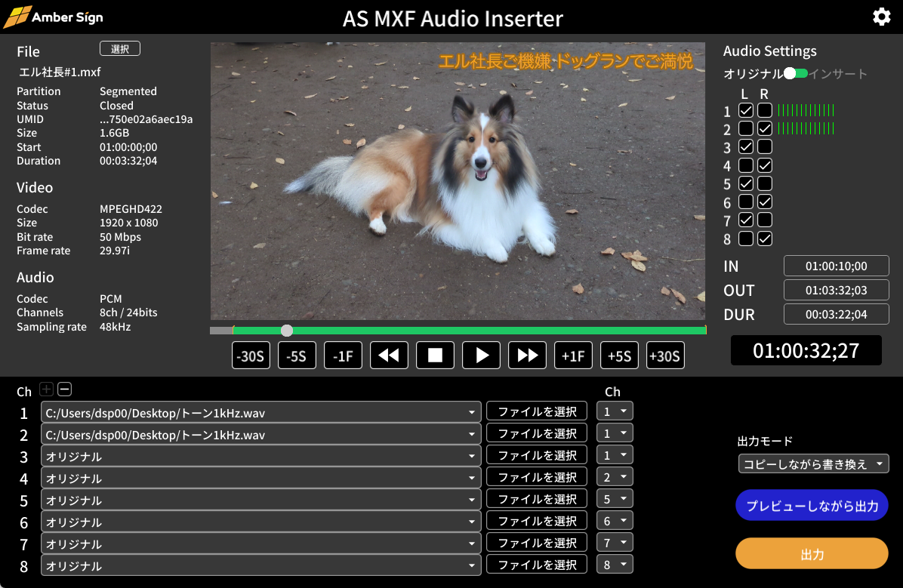Jump forward 30 seconds with +30S

pos(665,356)
